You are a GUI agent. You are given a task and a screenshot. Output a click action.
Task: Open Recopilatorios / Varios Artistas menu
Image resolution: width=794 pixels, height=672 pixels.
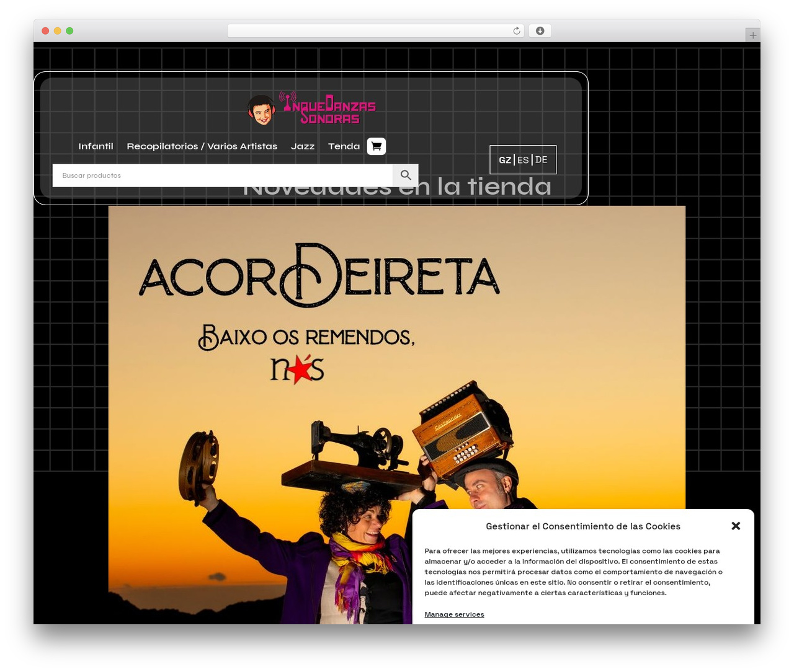202,146
